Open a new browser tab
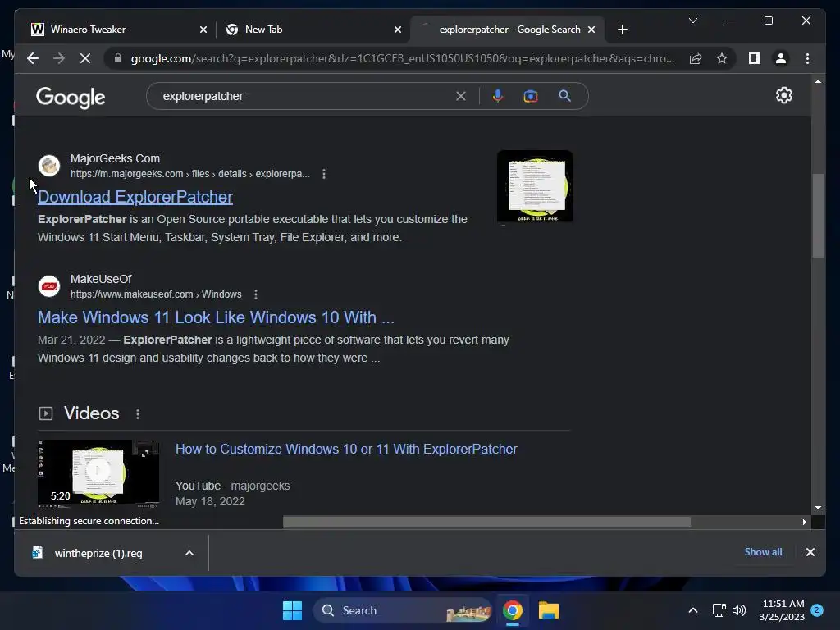 (x=622, y=30)
